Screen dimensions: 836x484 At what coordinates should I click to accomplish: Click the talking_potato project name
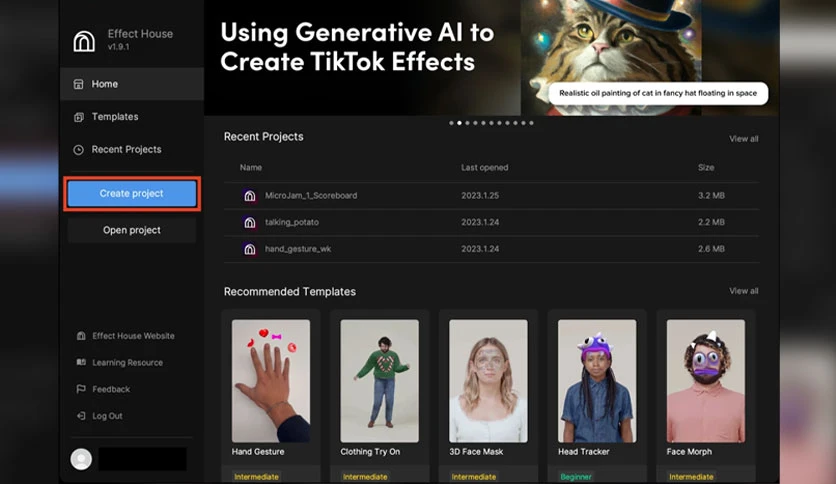292,222
